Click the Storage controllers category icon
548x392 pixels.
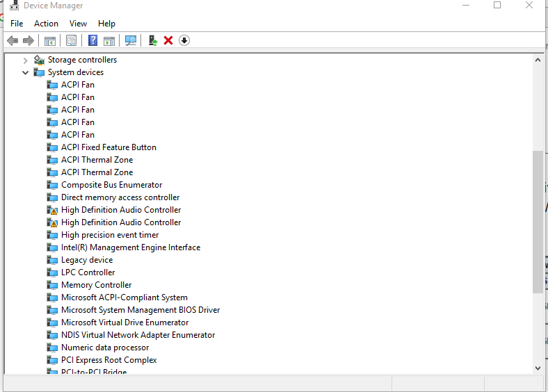click(x=39, y=60)
